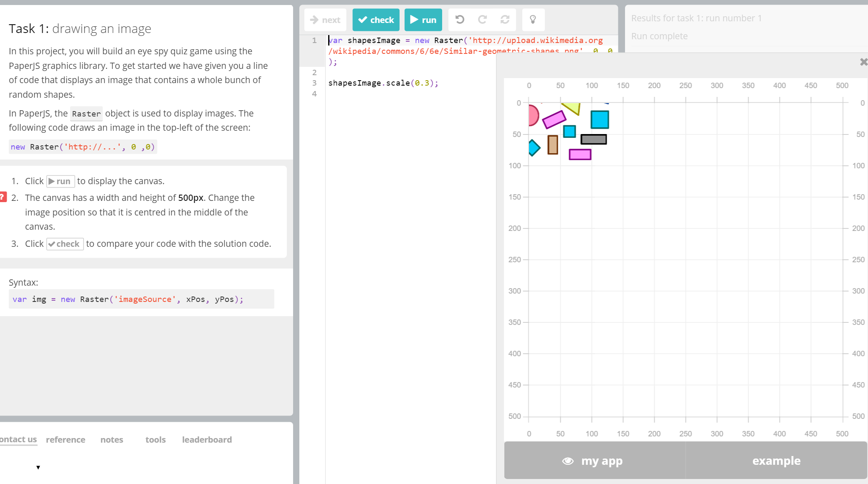Open the leaderboard tab
The height and width of the screenshot is (484, 868).
coord(207,440)
